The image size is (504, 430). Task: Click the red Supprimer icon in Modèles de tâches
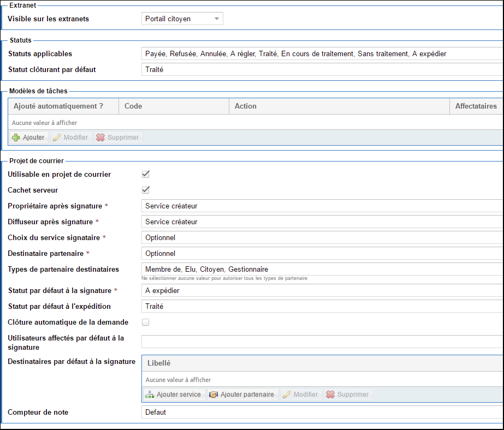(100, 138)
